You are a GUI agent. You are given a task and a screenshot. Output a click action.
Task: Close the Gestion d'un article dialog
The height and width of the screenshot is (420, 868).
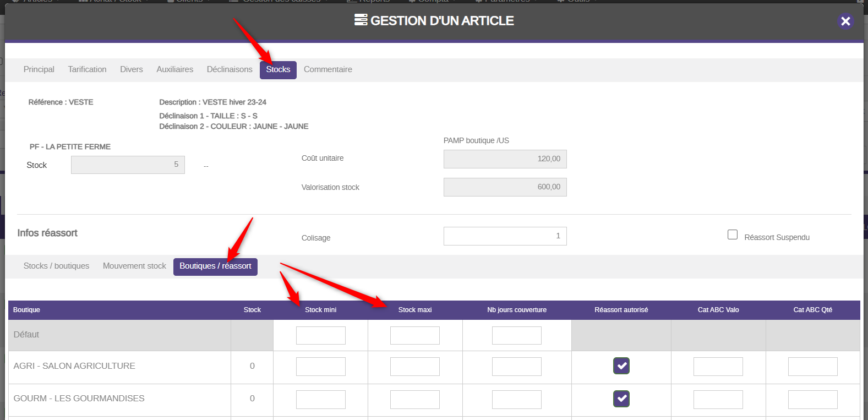(845, 21)
